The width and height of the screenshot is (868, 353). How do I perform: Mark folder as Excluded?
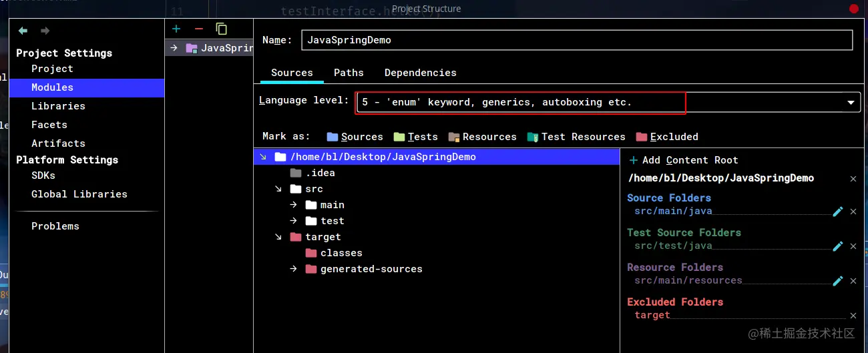click(x=667, y=137)
